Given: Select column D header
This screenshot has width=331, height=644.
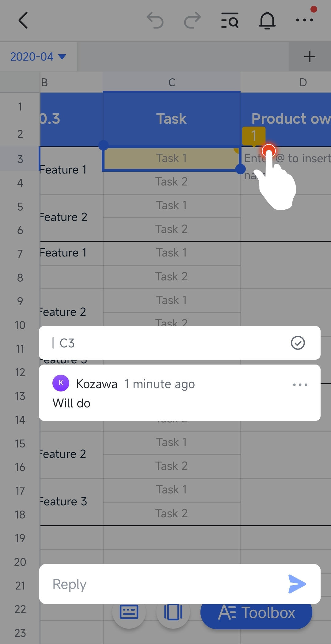Looking at the screenshot, I should pyautogui.click(x=303, y=82).
